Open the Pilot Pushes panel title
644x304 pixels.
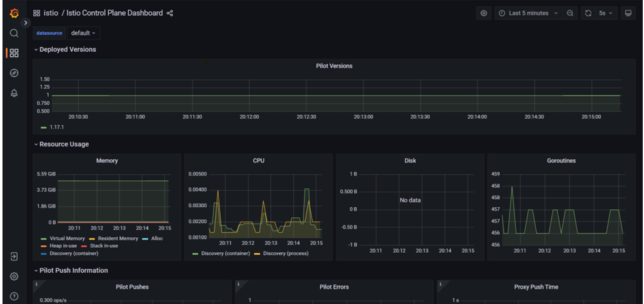point(133,287)
